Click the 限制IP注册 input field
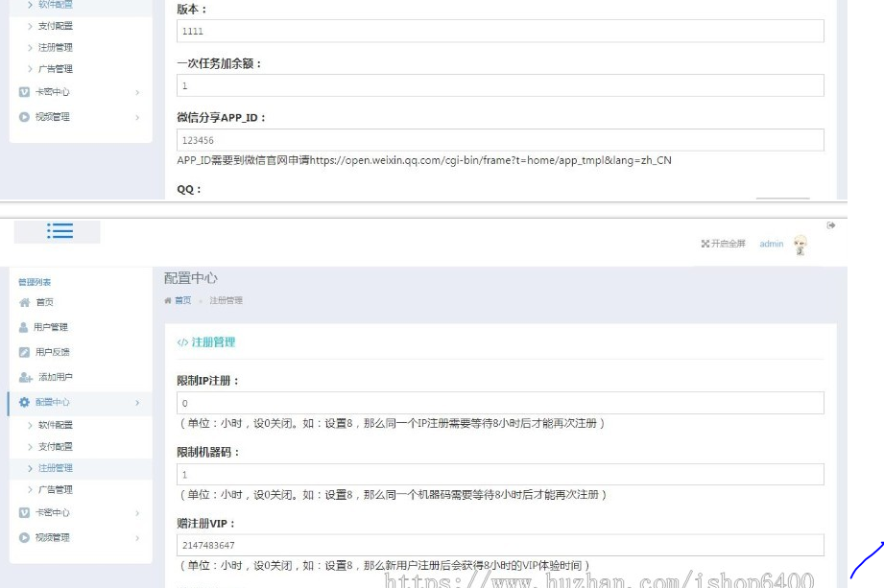This screenshot has width=884, height=588. pyautogui.click(x=500, y=404)
